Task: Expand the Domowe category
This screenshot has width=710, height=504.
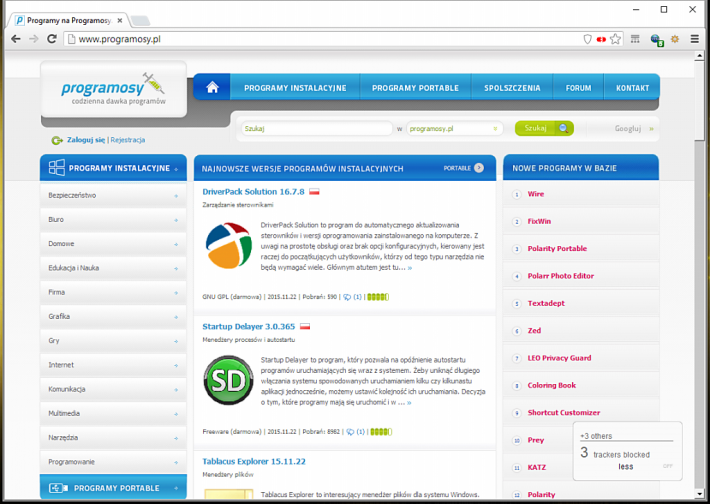Action: (113, 244)
